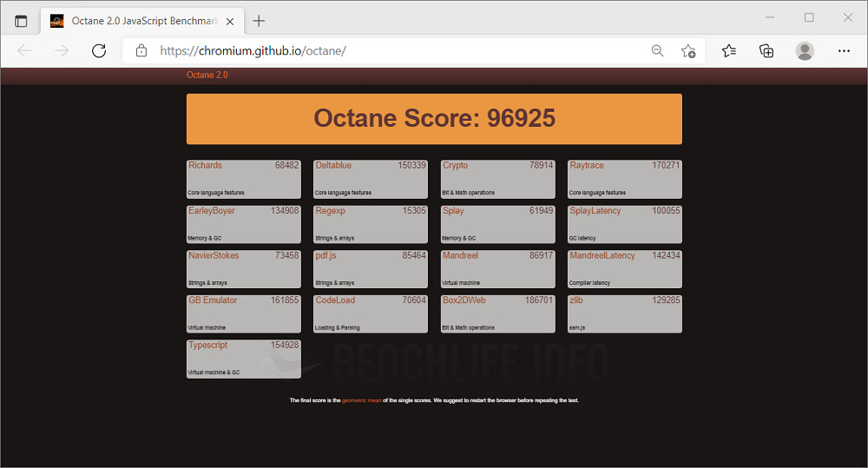Open the user profile avatar

[805, 50]
